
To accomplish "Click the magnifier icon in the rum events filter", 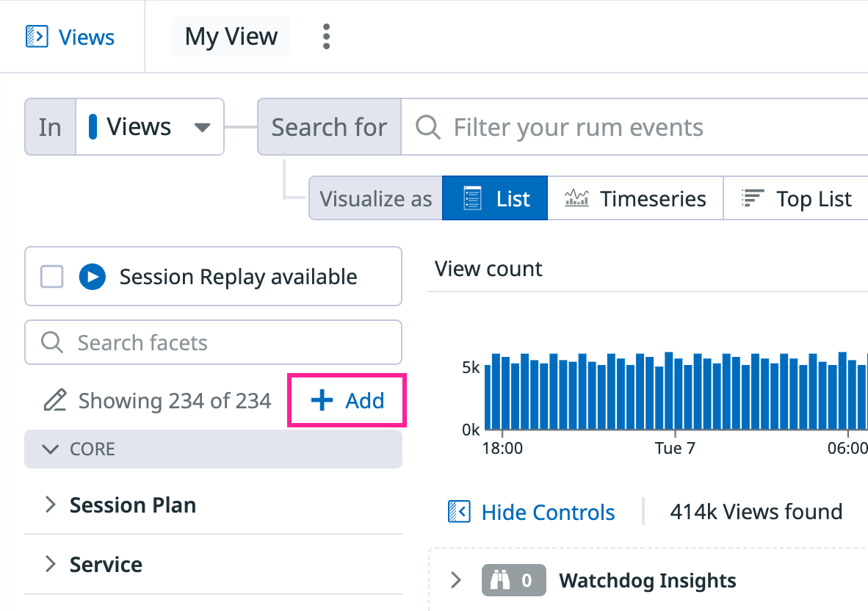I will coord(428,127).
